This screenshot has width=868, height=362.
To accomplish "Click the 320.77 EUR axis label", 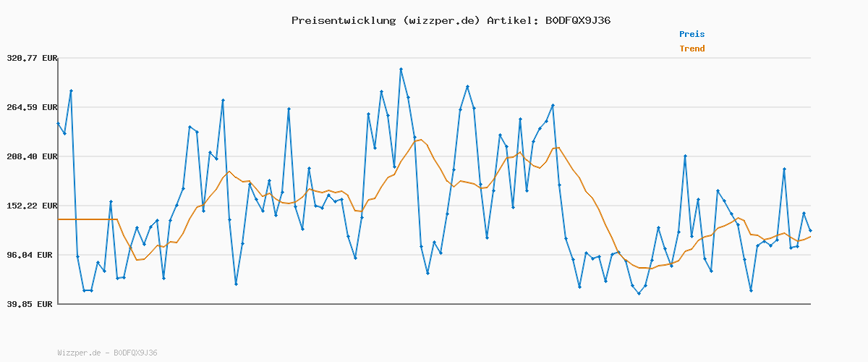I will click(32, 58).
